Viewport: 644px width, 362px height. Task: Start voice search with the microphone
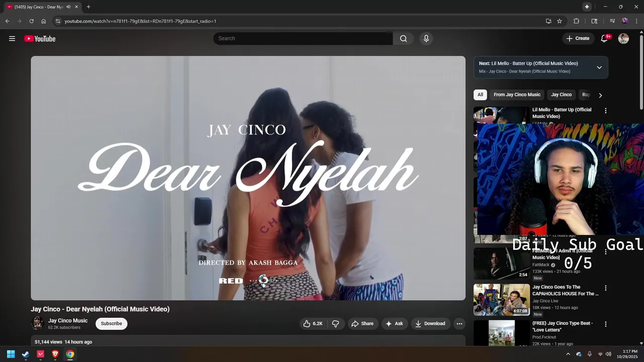point(426,39)
